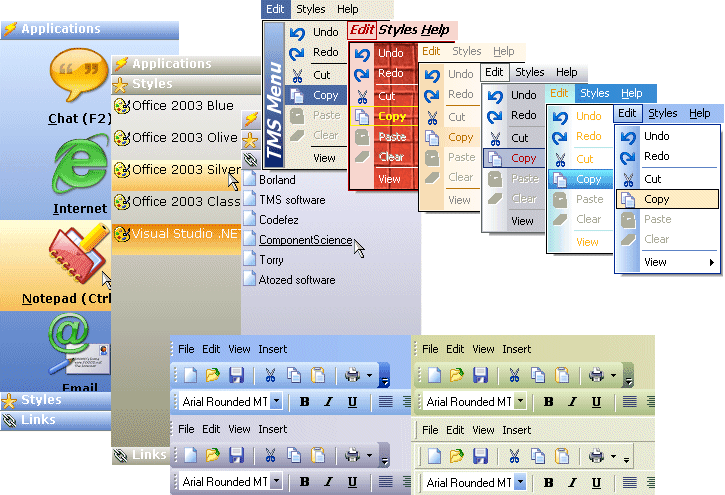Click Print icon in olive toolbar
Image resolution: width=725 pixels, height=495 pixels.
click(x=596, y=375)
